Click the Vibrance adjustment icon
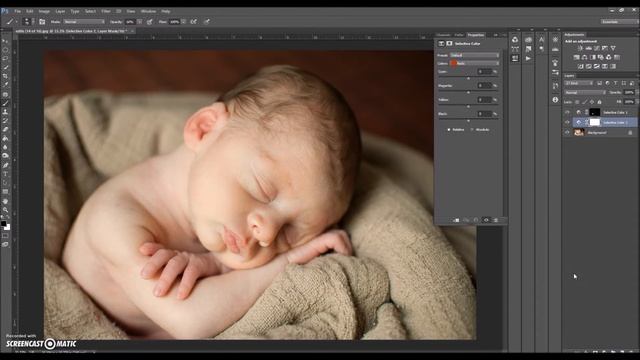This screenshot has width=640, height=360. point(613,48)
